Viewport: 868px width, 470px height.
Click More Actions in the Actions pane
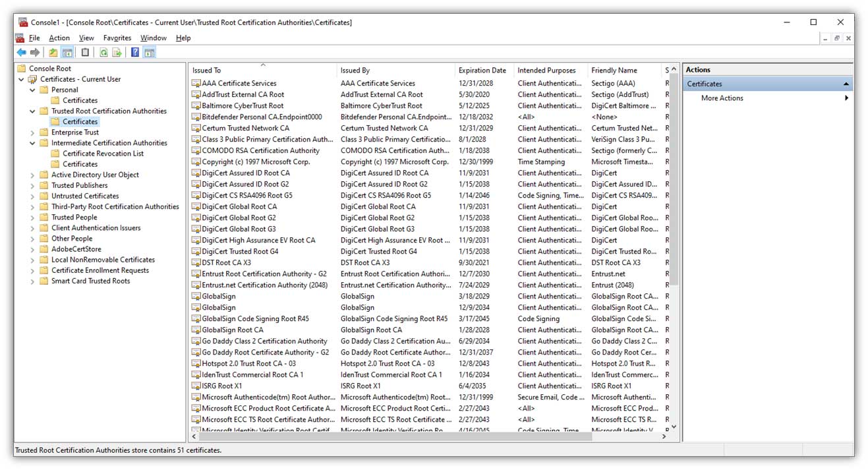tap(722, 98)
